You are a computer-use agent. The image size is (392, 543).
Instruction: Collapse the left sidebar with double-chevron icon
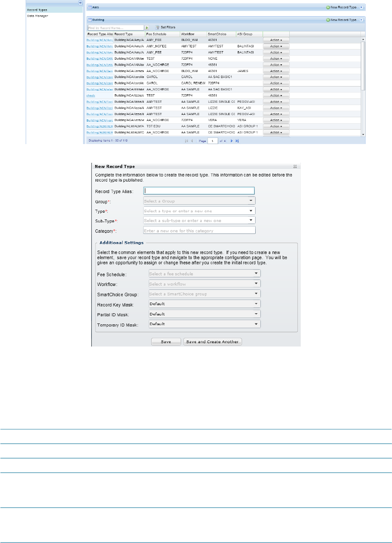80,3
